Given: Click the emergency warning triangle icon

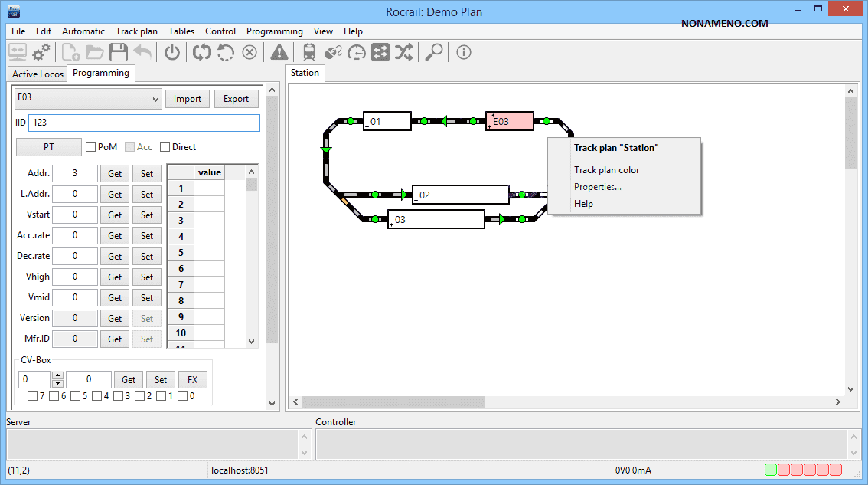Looking at the screenshot, I should coord(279,52).
